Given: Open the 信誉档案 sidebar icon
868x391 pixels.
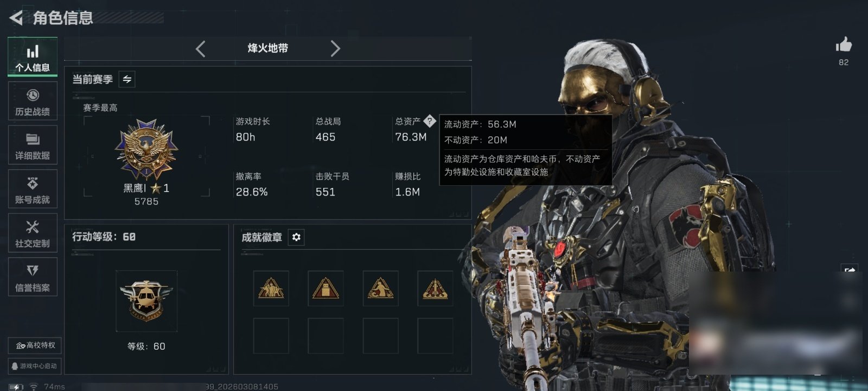Looking at the screenshot, I should (x=33, y=277).
